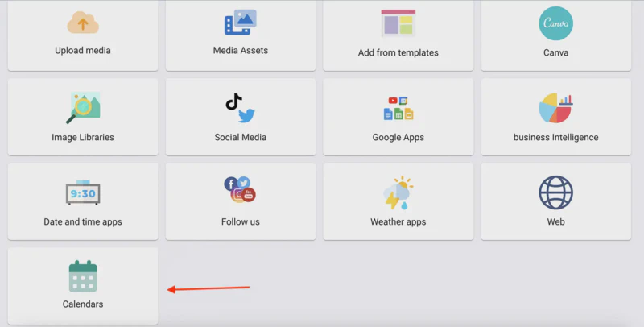Open the Image Libraries magnifier icon
The image size is (644, 327).
(x=83, y=108)
